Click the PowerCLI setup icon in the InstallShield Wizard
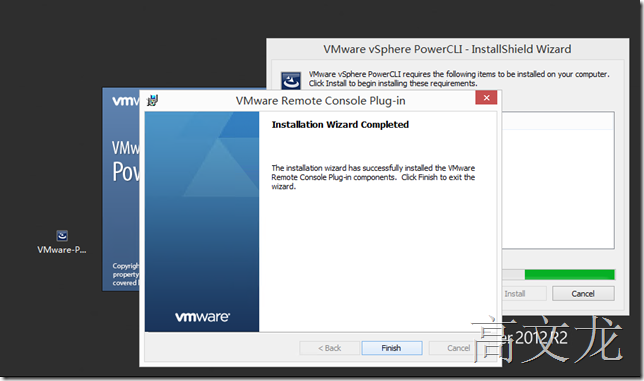644x381 pixels. (x=291, y=80)
